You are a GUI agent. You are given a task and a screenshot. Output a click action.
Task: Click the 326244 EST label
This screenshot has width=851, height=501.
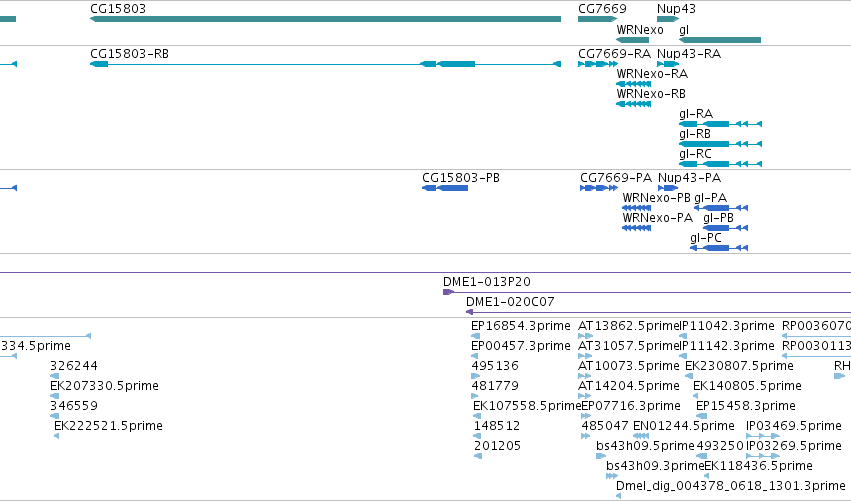[74, 366]
